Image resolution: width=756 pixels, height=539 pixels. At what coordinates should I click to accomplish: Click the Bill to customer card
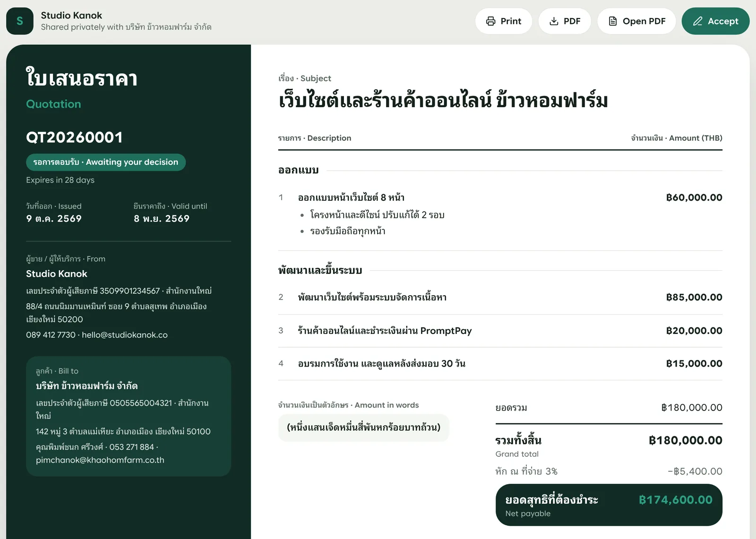pyautogui.click(x=129, y=416)
